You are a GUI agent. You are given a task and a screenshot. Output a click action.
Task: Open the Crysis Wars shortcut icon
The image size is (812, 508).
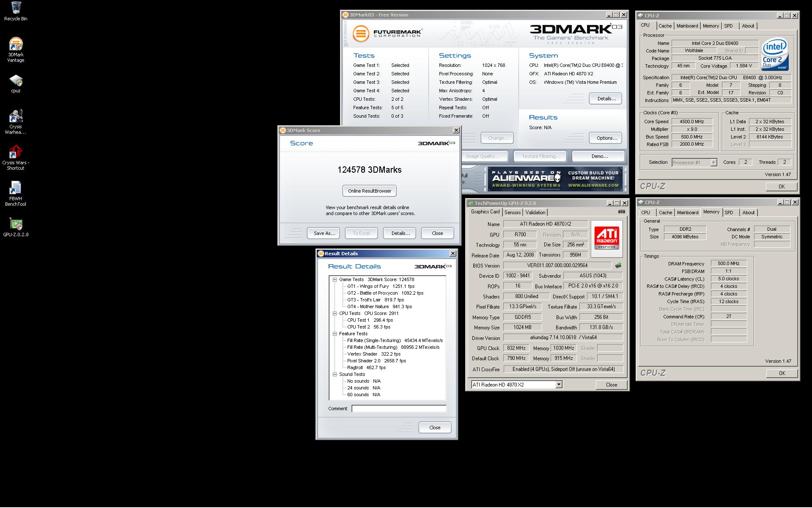tap(16, 158)
